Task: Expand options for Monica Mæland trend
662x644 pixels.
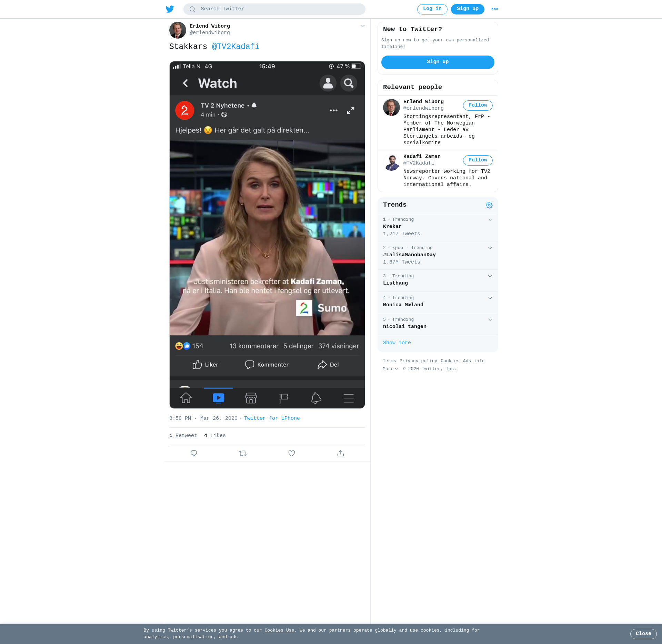Action: pos(490,298)
